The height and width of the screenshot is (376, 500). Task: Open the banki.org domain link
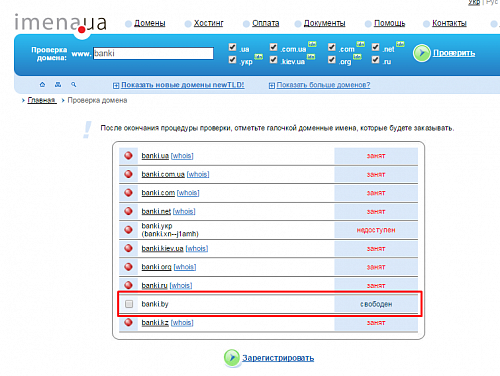coord(156,267)
